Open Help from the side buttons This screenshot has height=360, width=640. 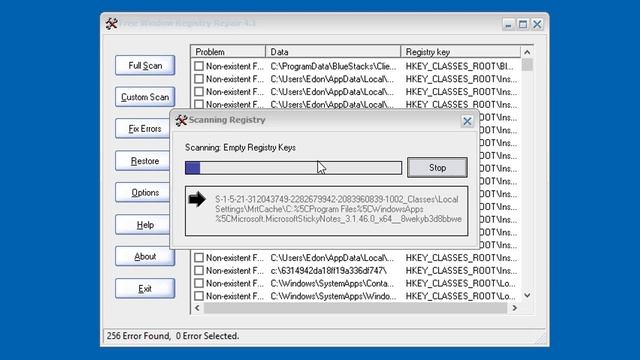(143, 224)
